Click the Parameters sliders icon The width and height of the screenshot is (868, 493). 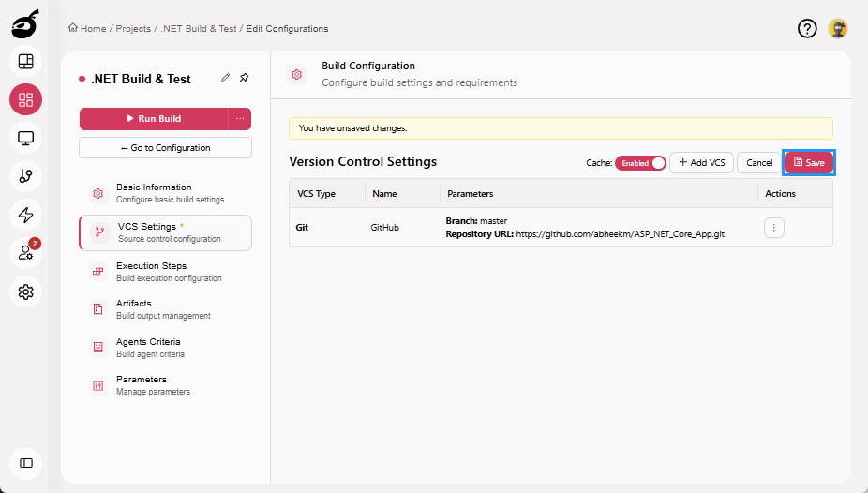coord(98,385)
